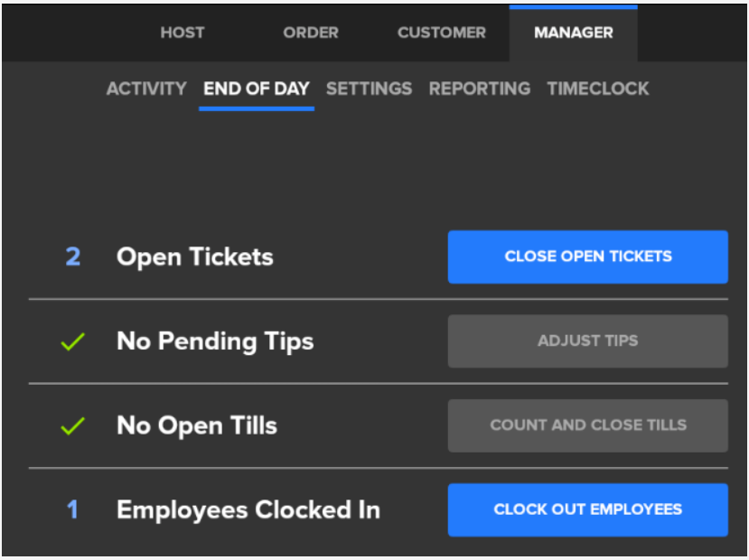Image resolution: width=749 pixels, height=560 pixels.
Task: Click the No Pending Tips label
Action: click(214, 341)
